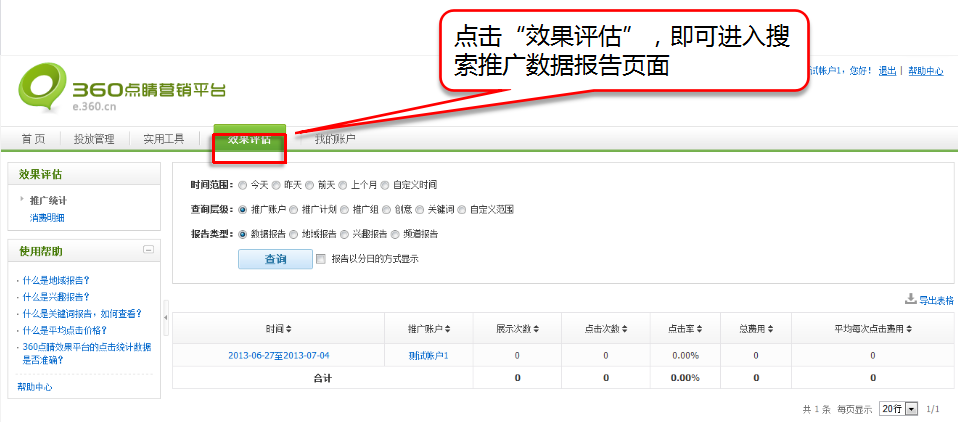Enable 报告以分日的方式显示 checkbox
Screen dimensions: 958x422
321,259
